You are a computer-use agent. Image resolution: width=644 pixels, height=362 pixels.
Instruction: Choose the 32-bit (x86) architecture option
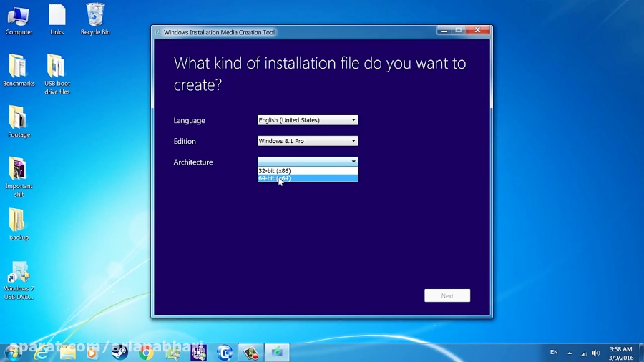[x=308, y=171]
